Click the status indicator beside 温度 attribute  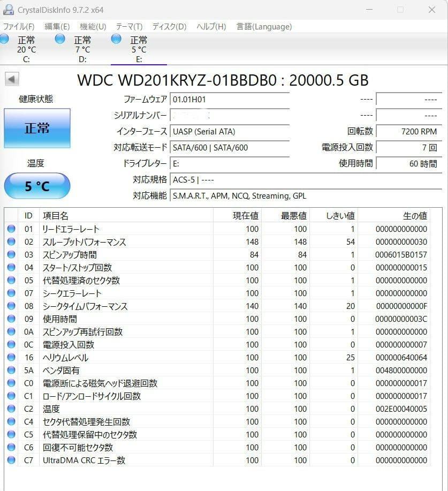tap(12, 409)
